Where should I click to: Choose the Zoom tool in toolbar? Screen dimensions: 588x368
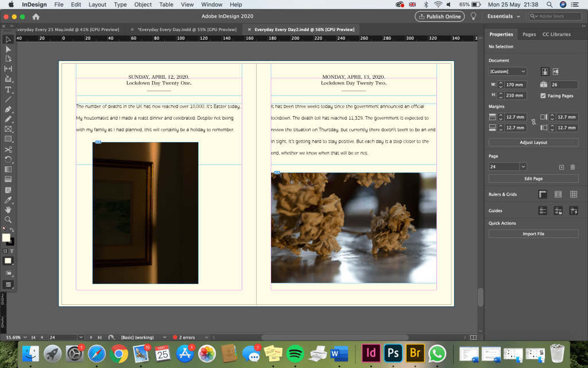tap(8, 219)
